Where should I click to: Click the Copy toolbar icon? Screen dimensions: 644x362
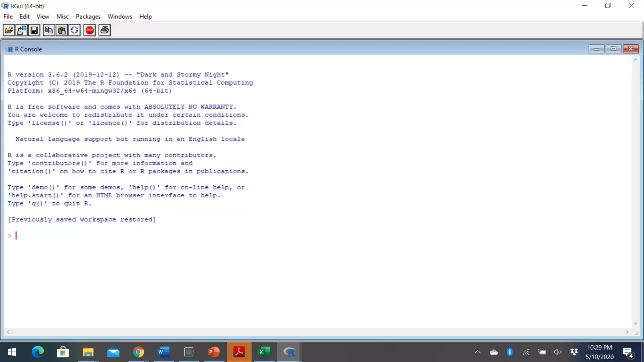[x=49, y=30]
